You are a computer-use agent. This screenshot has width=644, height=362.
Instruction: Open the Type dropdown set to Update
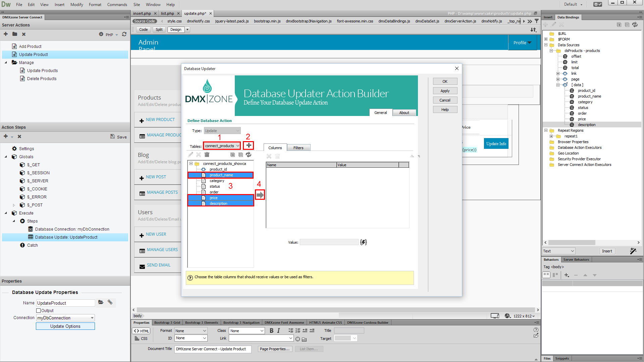tap(222, 131)
